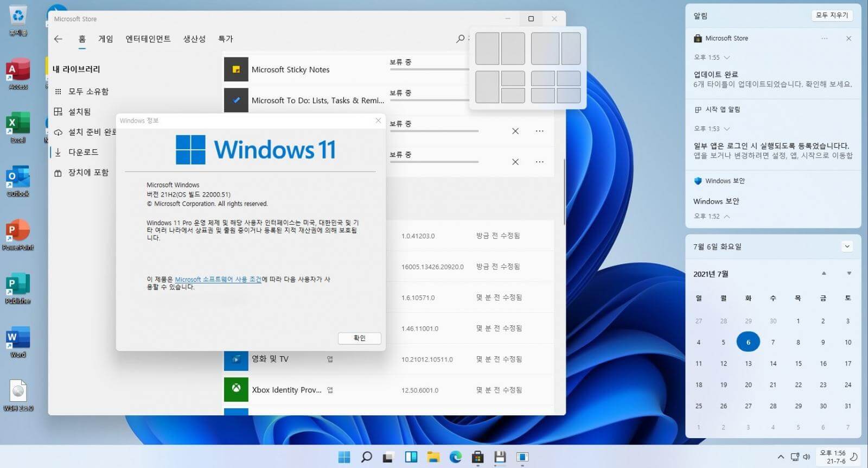This screenshot has height=468, width=868.
Task: Expand the 오후 1:53 notification chevron
Action: tap(727, 129)
